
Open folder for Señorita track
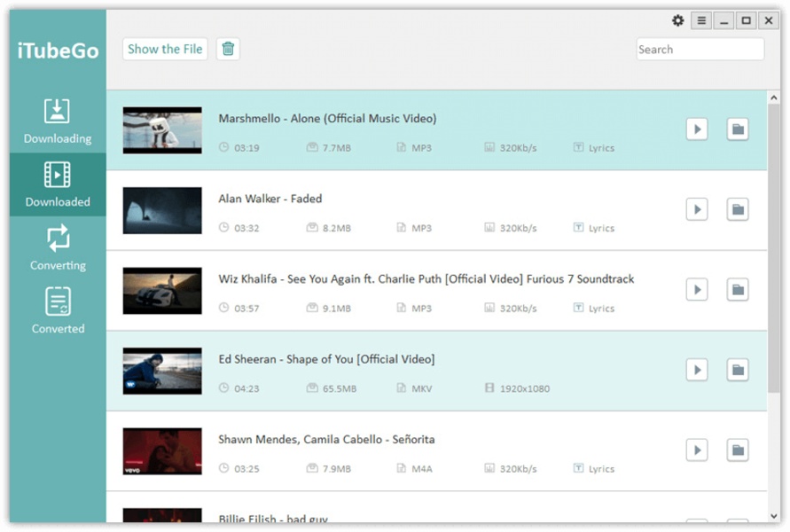coord(738,450)
